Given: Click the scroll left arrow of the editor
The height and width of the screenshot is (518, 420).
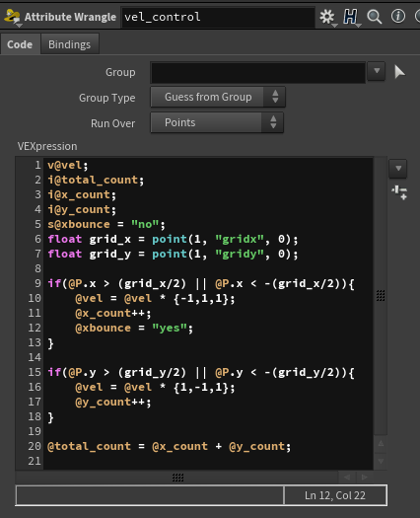Looking at the screenshot, I should coord(347,477).
